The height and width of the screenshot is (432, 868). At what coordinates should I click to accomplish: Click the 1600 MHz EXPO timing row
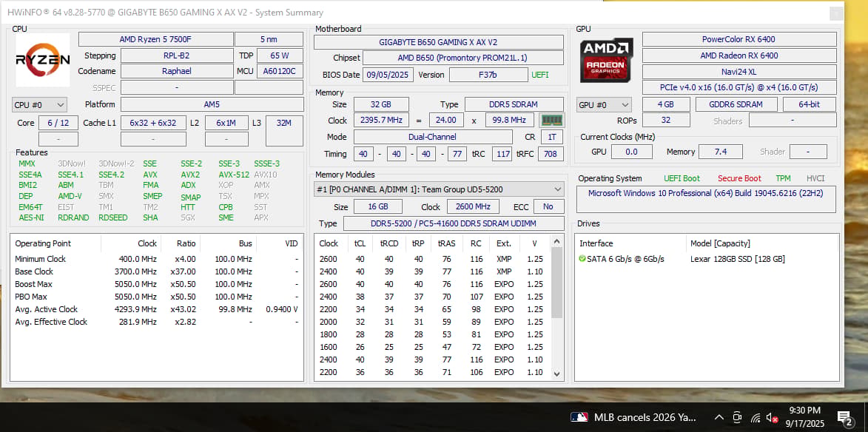click(433, 347)
